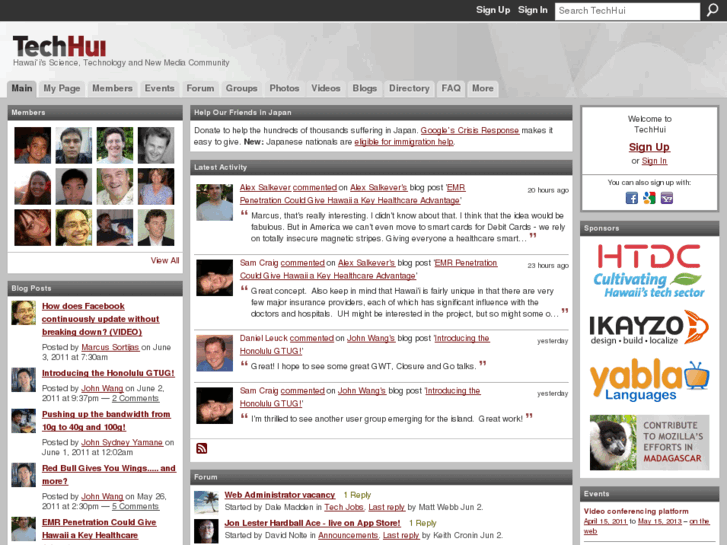Open the 5 Comments link
The width and height of the screenshot is (727, 545).
(135, 507)
